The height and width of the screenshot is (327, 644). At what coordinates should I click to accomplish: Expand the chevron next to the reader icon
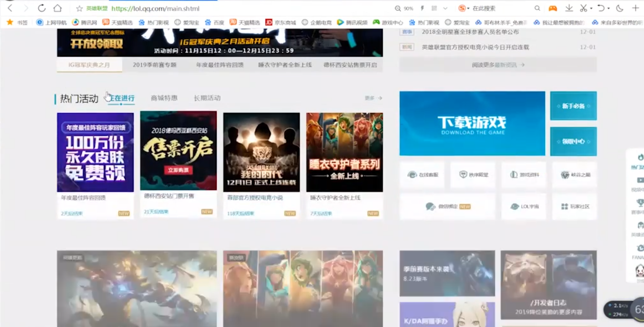pos(445,9)
